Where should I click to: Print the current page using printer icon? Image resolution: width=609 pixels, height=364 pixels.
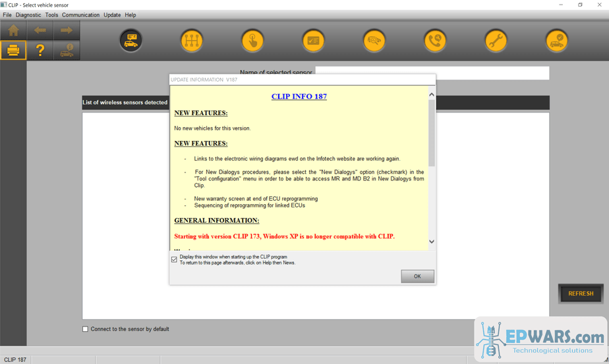coord(13,50)
